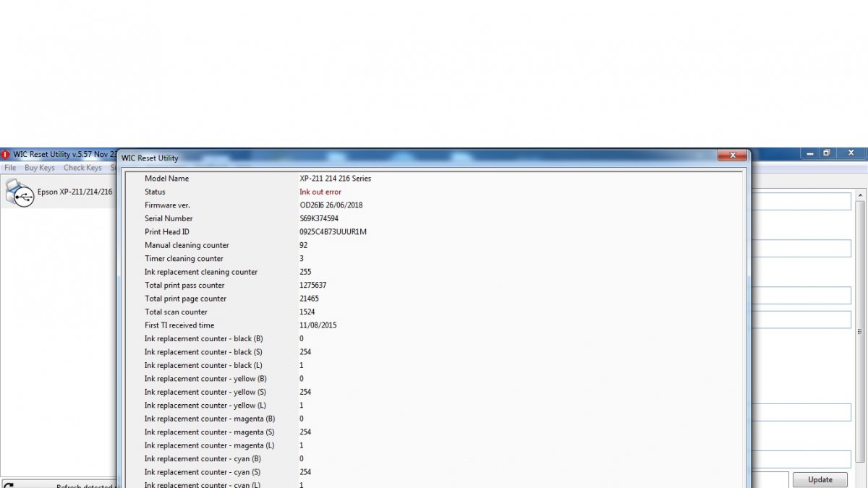
Task: Click the magenta (L) counter value 1
Action: pyautogui.click(x=302, y=446)
